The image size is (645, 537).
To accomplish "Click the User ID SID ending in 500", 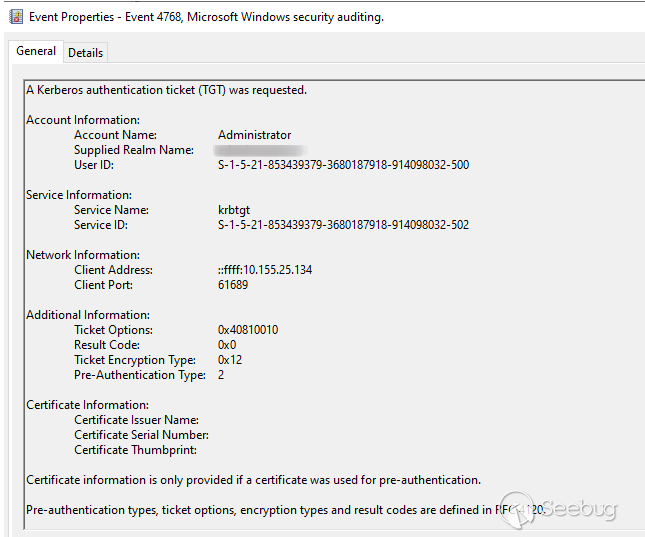I will click(343, 165).
